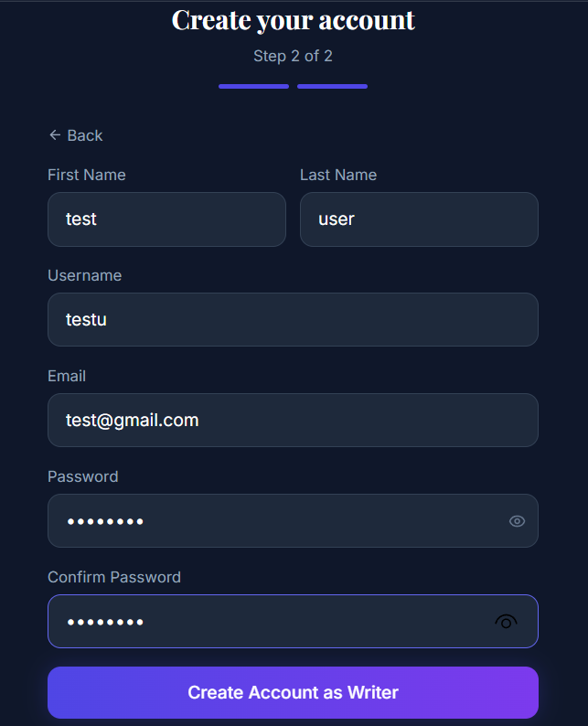Click the first step progress bar segment
This screenshot has height=726, width=588.
click(x=253, y=87)
